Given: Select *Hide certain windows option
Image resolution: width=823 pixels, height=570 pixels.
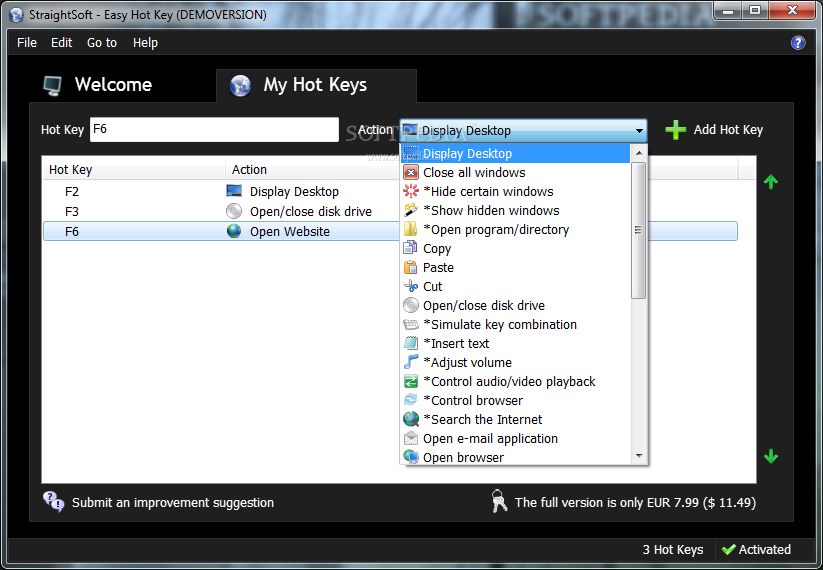Looking at the screenshot, I should (x=515, y=191).
